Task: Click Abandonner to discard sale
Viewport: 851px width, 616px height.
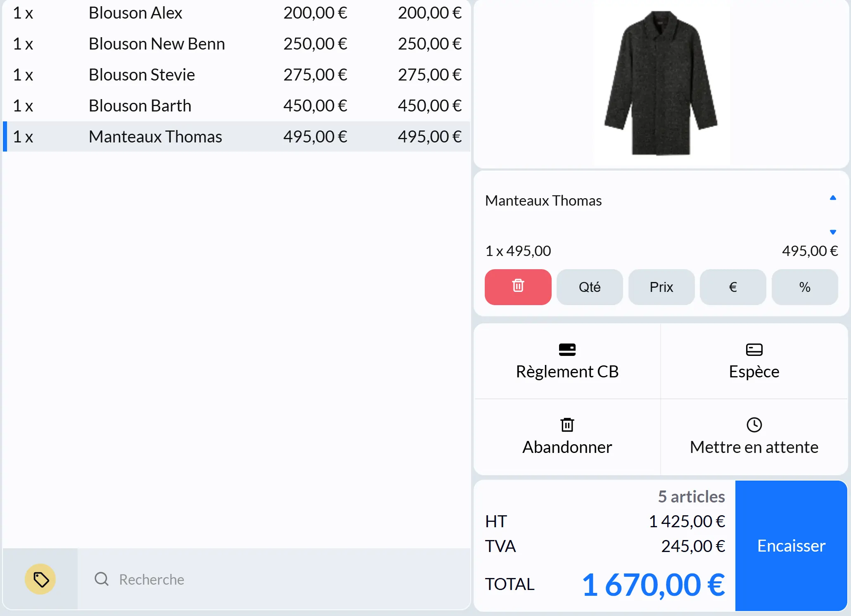Action: (567, 437)
